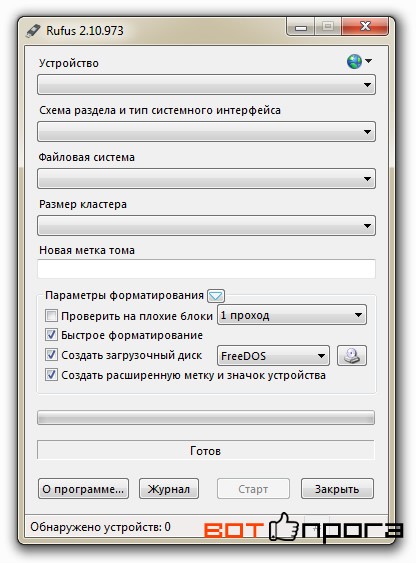Click the Файловая система label
Screen dimensions: 416x563
click(87, 157)
